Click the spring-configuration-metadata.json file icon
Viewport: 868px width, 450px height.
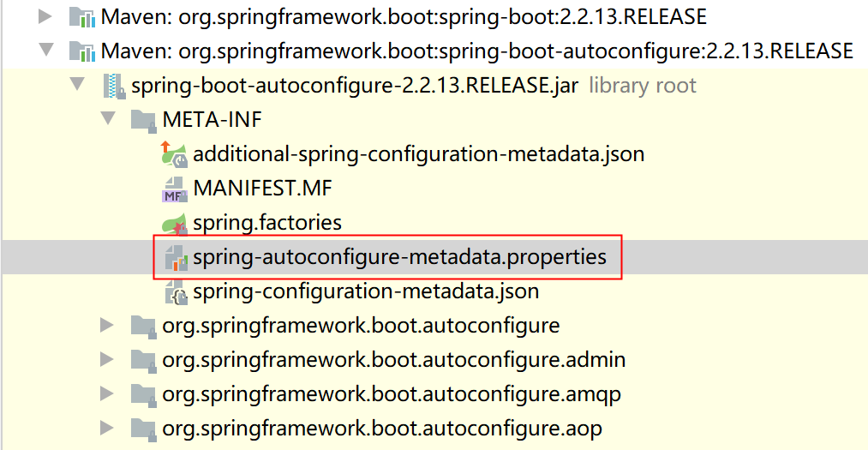pyautogui.click(x=176, y=291)
